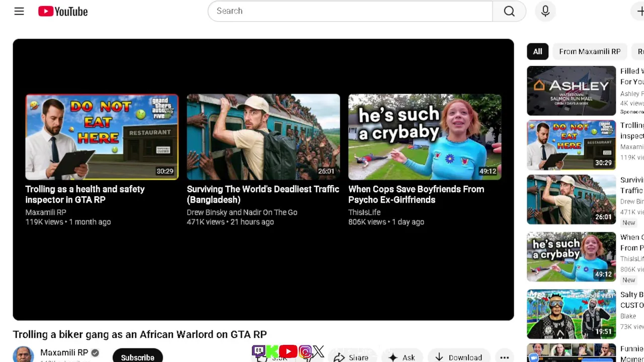The image size is (644, 362).
Task: Open sidebar train traffic video thumbnail
Action: click(571, 200)
